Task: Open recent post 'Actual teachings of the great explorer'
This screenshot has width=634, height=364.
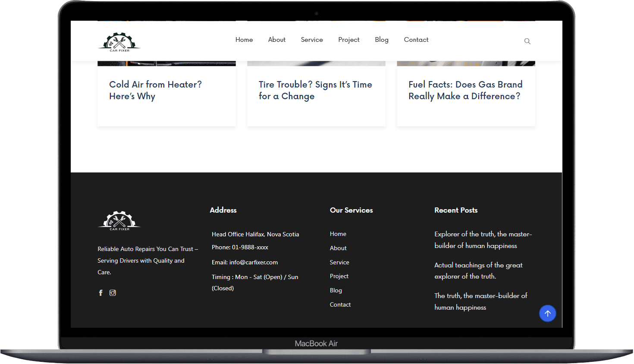Action: click(x=478, y=270)
